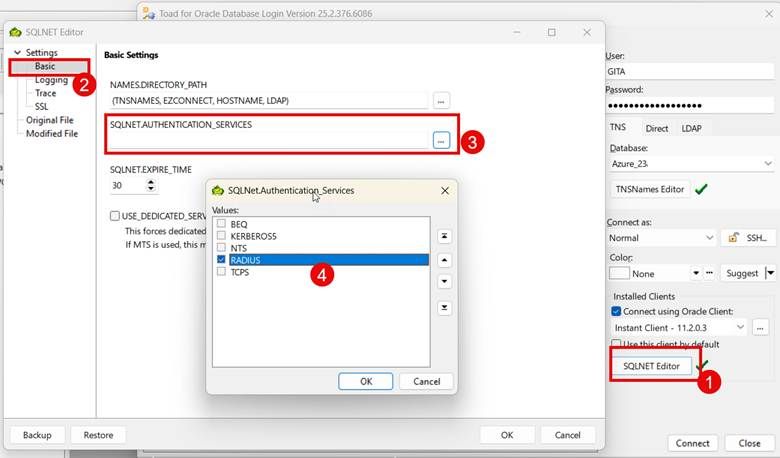Click the Password input field
The image size is (780, 458).
pos(689,105)
